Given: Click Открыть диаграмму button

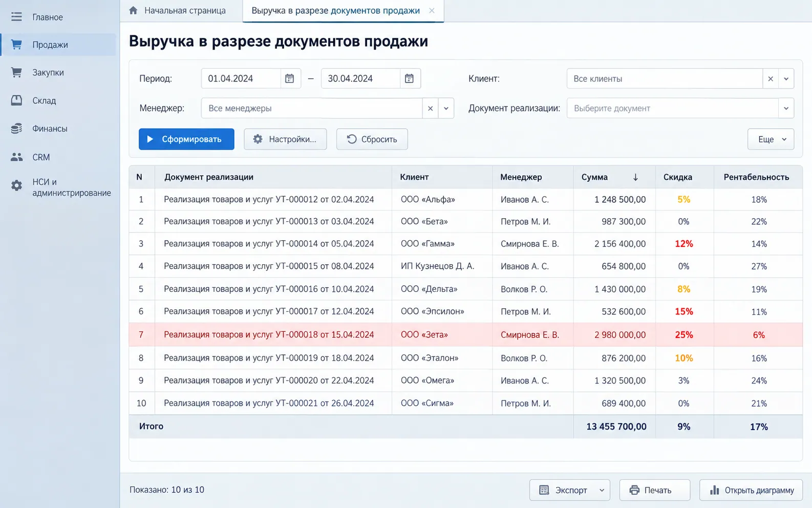Looking at the screenshot, I should coord(751,490).
